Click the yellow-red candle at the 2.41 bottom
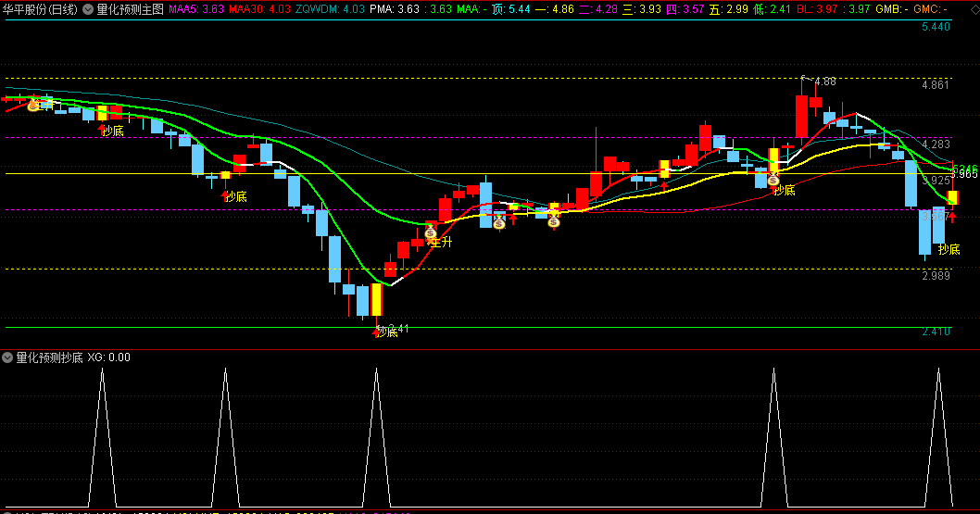The height and width of the screenshot is (514, 980). (376, 300)
